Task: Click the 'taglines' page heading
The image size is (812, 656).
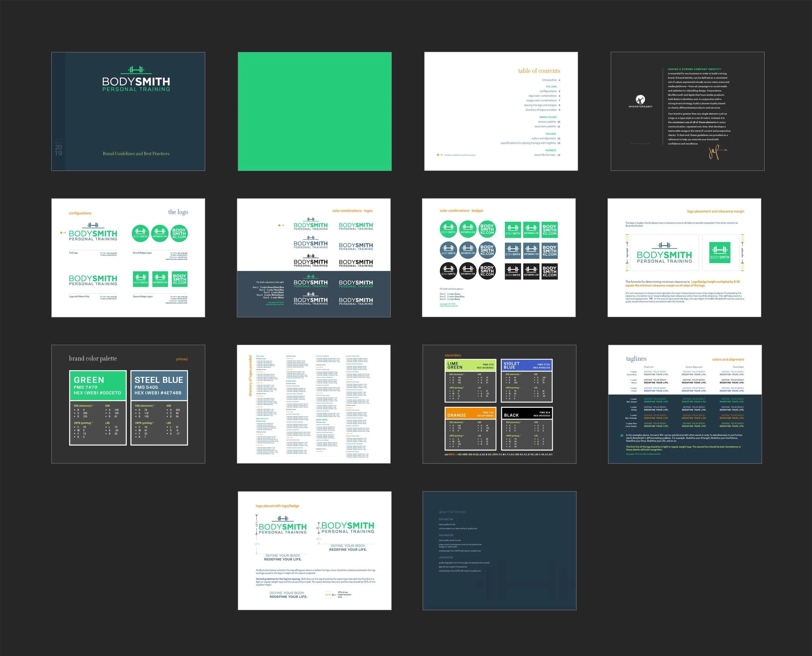Action: pyautogui.click(x=636, y=359)
